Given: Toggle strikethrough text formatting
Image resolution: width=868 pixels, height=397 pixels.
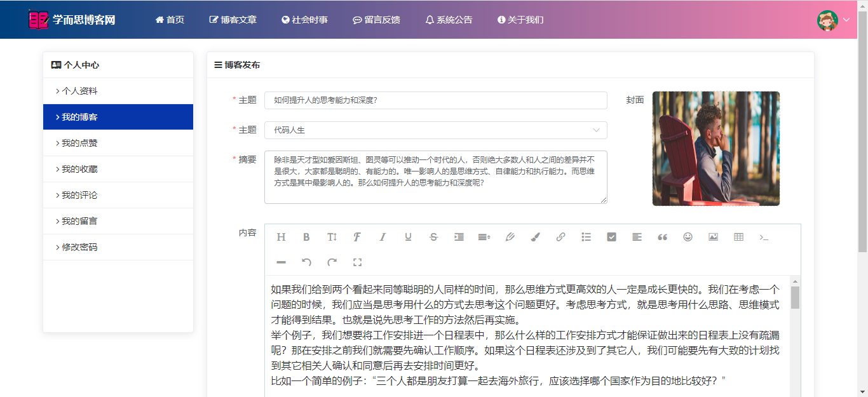Looking at the screenshot, I should coord(433,237).
